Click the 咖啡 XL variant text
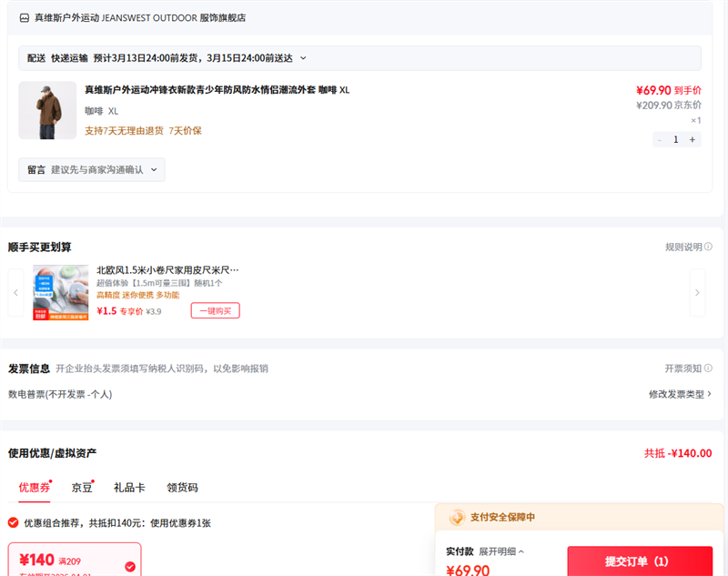The image size is (728, 576). click(101, 111)
